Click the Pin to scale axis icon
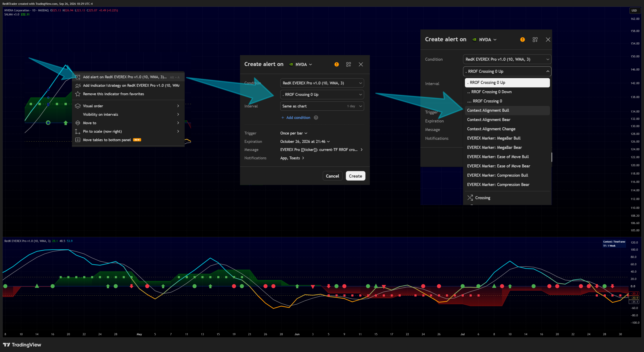 78,132
